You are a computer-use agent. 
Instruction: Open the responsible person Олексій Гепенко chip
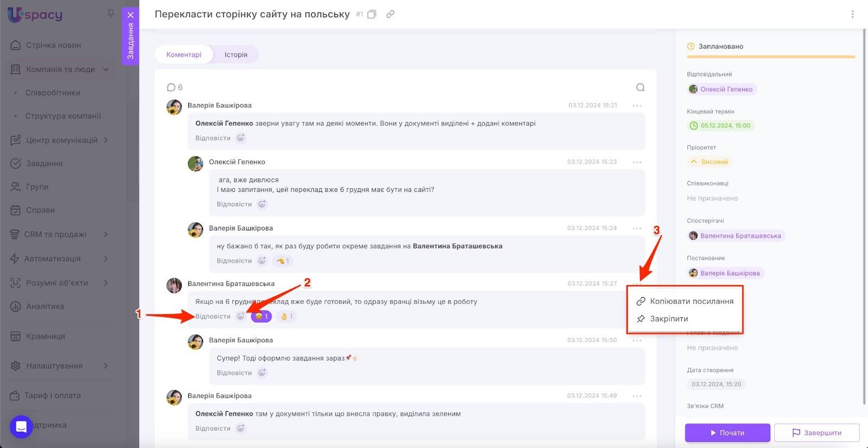(722, 89)
